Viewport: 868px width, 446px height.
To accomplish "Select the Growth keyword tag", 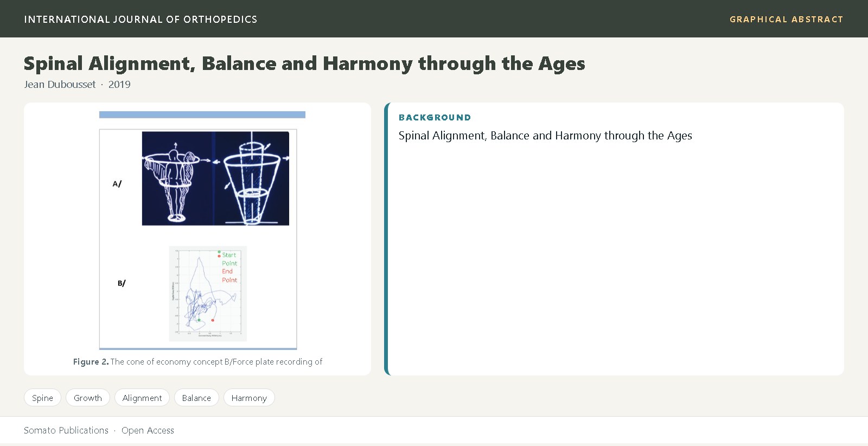I will coord(88,398).
